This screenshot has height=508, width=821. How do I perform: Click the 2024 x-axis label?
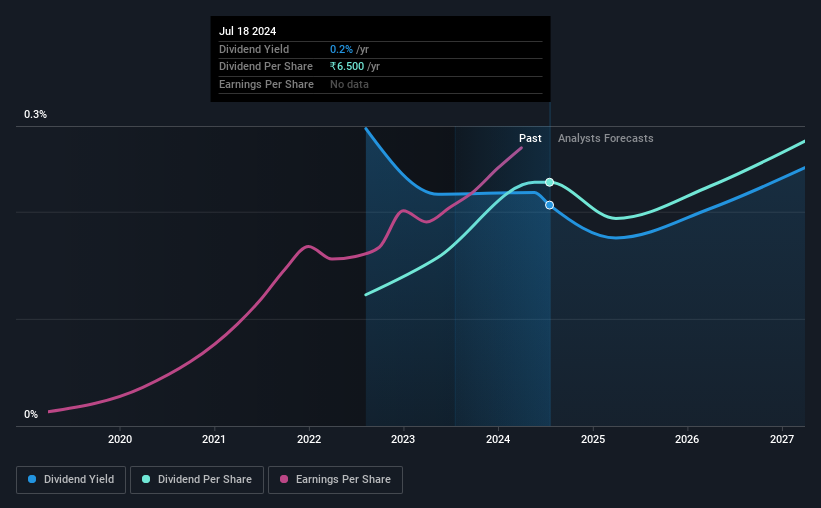click(498, 439)
